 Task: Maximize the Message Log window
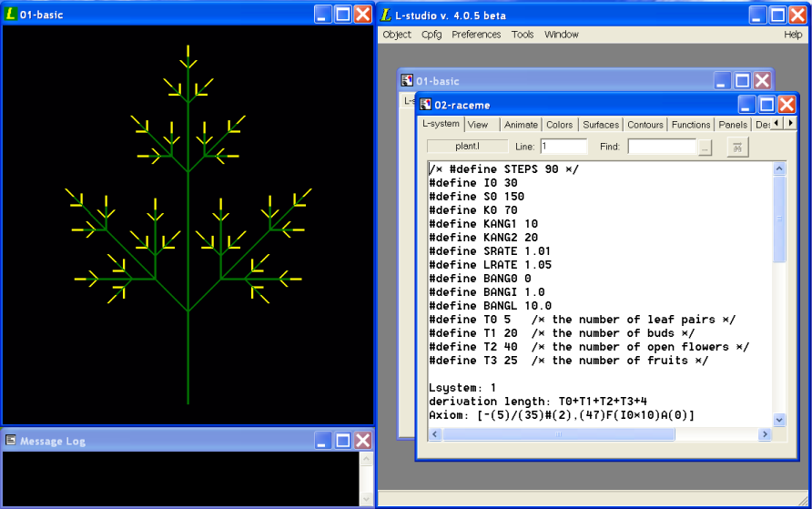(x=343, y=441)
